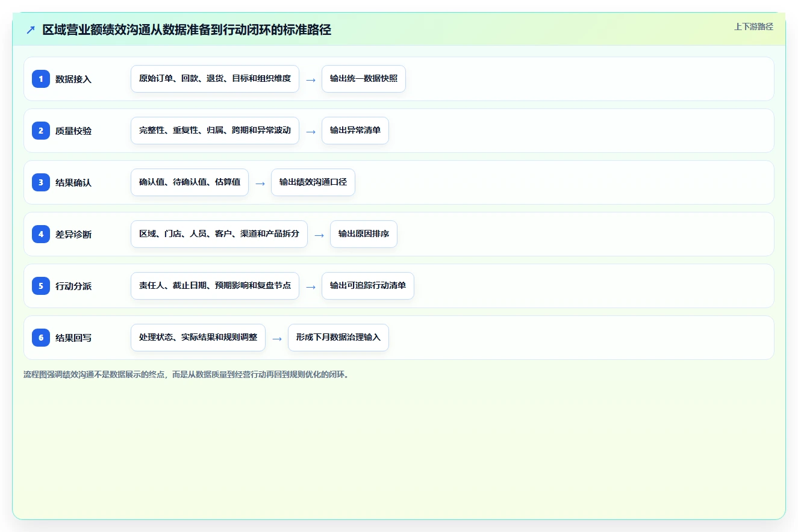Select step number 2 badge
Viewport: 798px width, 532px height.
[x=41, y=130]
